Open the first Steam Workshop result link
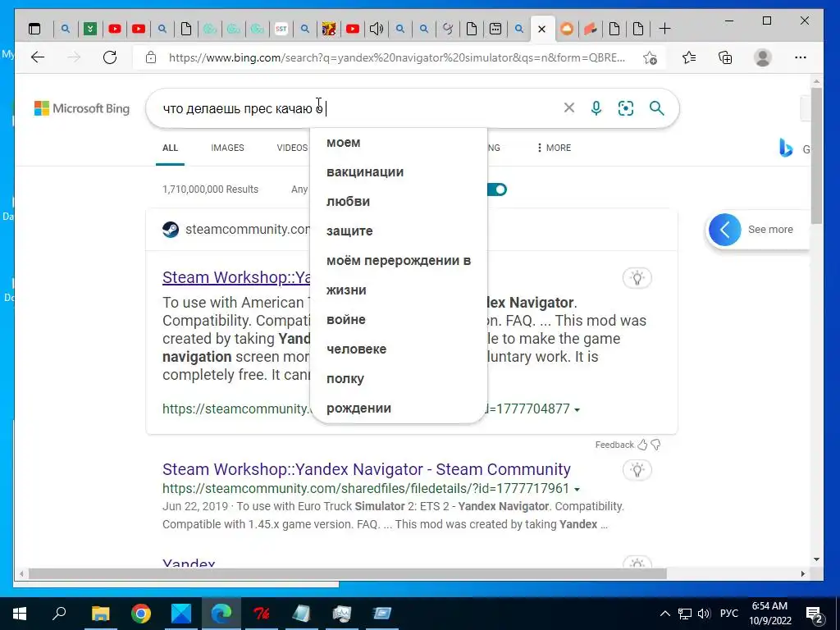The width and height of the screenshot is (840, 630). (236, 277)
